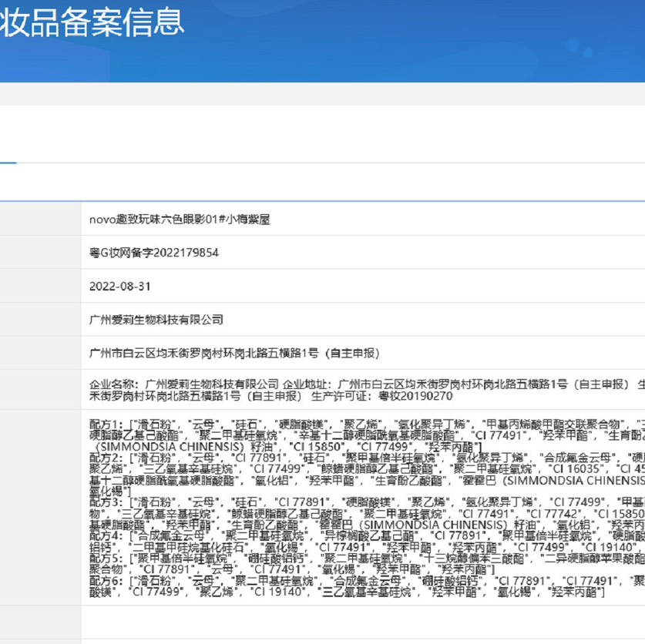This screenshot has height=644, width=645.
Task: Click the 配方2 ingredient list line
Action: [x=367, y=458]
